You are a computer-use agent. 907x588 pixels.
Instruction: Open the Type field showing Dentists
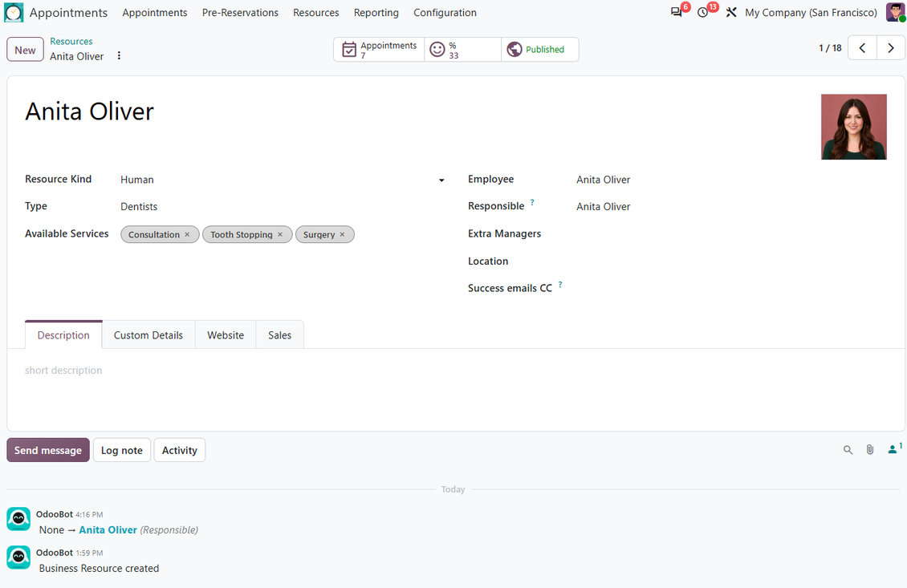coord(283,207)
